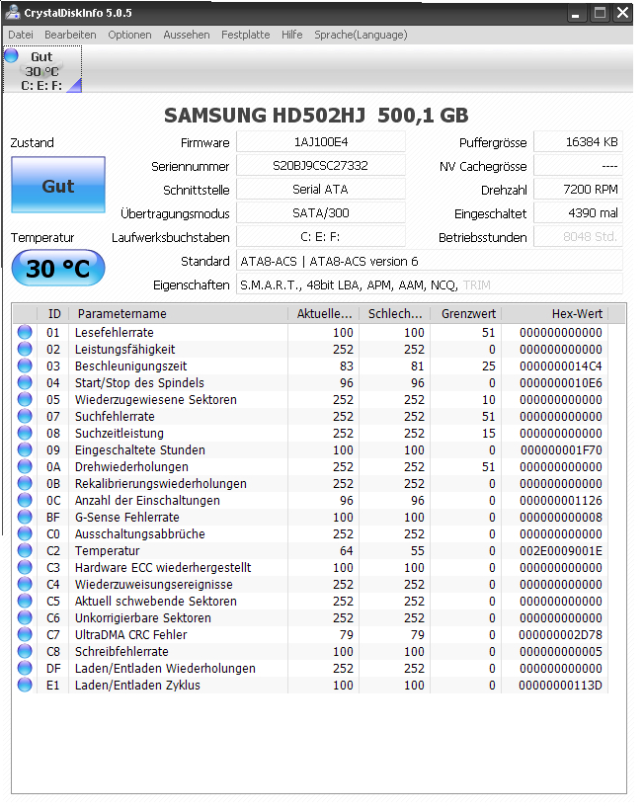Click the status orb for Eingeschaltete Stunden

point(25,449)
